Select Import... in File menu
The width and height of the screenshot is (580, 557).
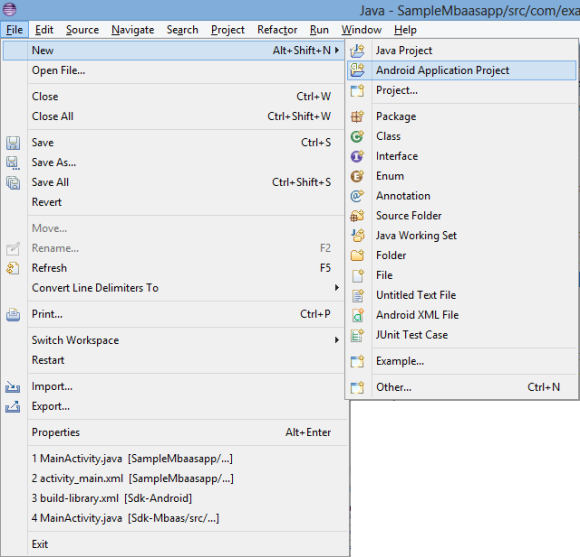click(x=52, y=386)
